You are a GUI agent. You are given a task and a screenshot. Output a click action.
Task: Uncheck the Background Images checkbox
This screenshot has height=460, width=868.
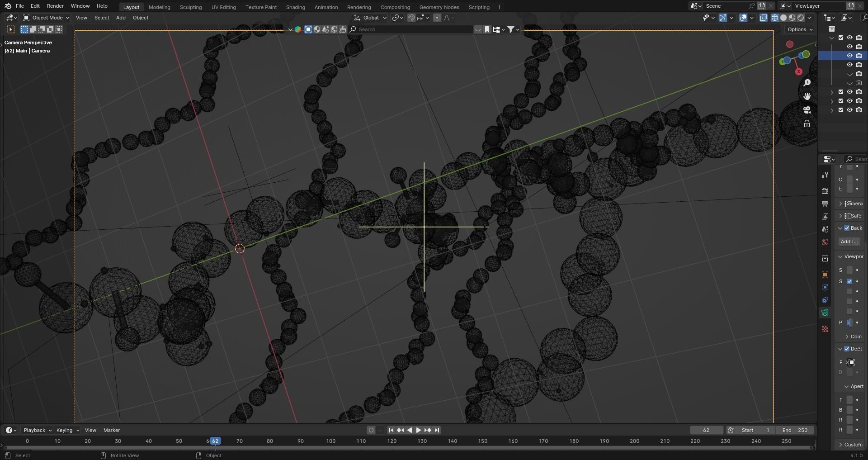click(847, 228)
